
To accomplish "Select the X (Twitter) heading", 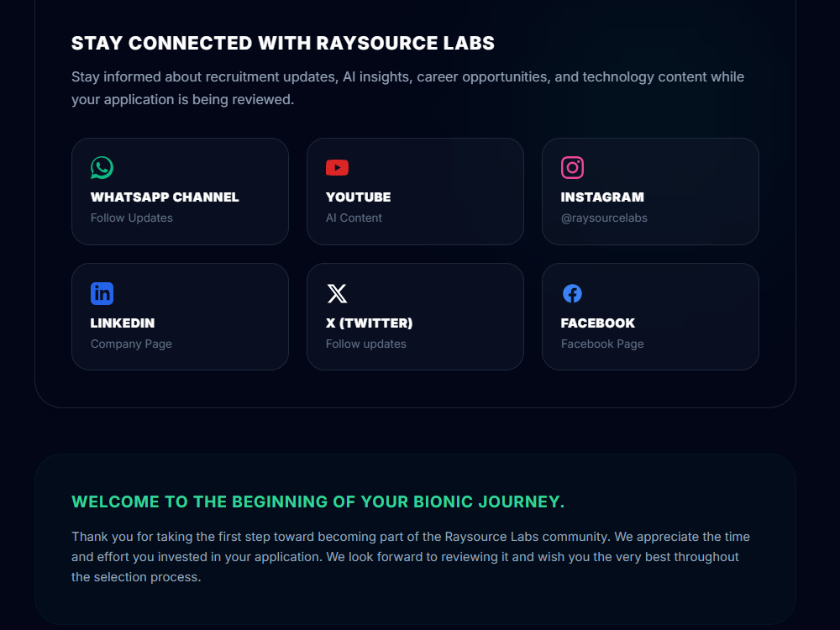I will (369, 323).
